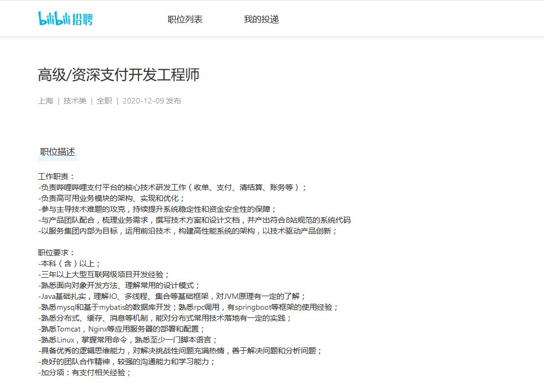Open the 我的投递 menu item
Image resolution: width=544 pixels, height=392 pixels.
262,18
